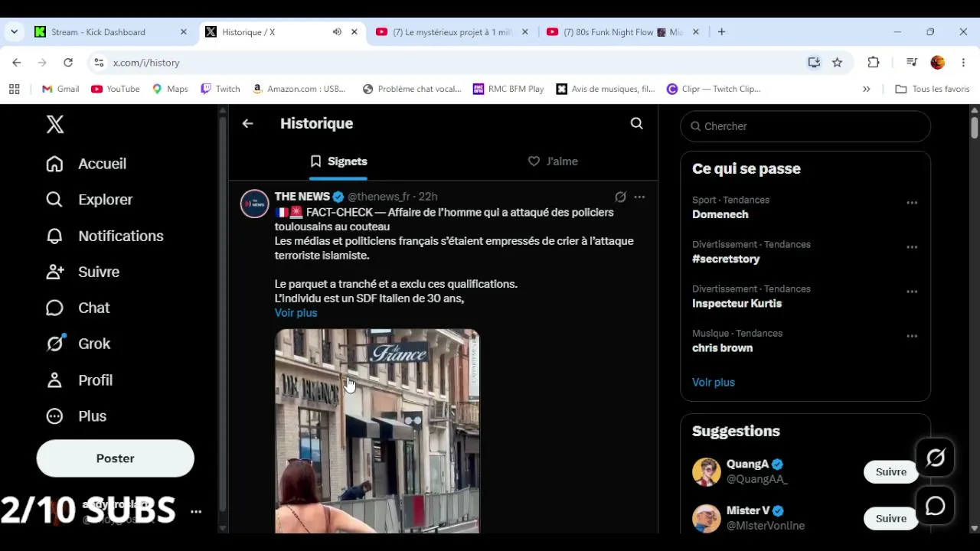
Task: Launch Grok from the sidebar
Action: click(x=78, y=344)
